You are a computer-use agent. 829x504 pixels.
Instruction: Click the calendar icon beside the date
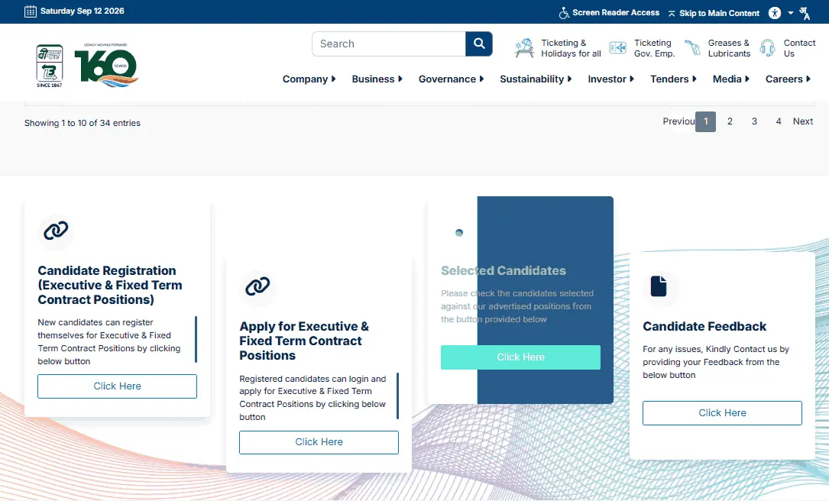pyautogui.click(x=30, y=11)
